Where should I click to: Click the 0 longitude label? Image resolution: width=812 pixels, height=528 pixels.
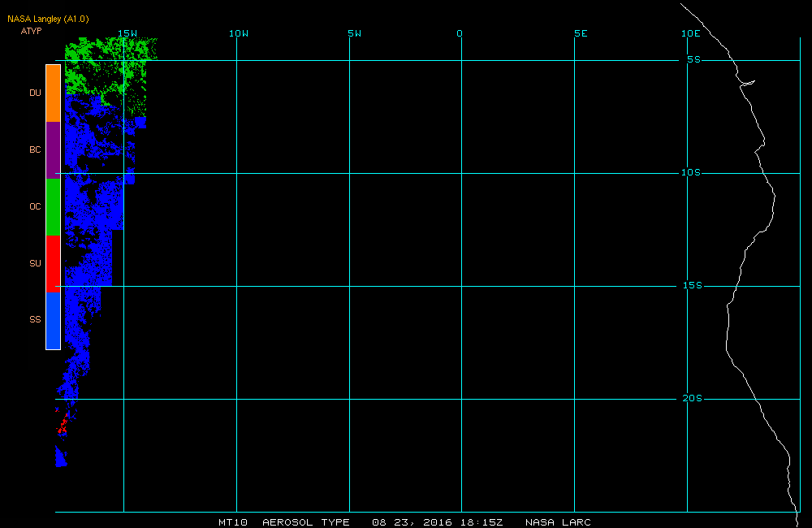coord(460,33)
